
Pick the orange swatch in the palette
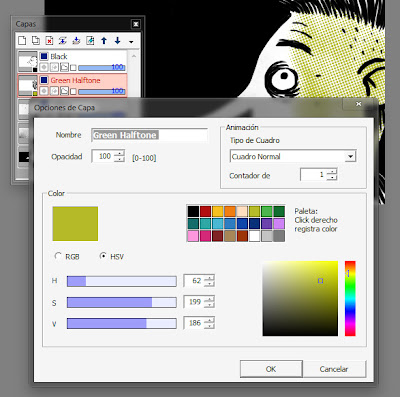[230, 211]
